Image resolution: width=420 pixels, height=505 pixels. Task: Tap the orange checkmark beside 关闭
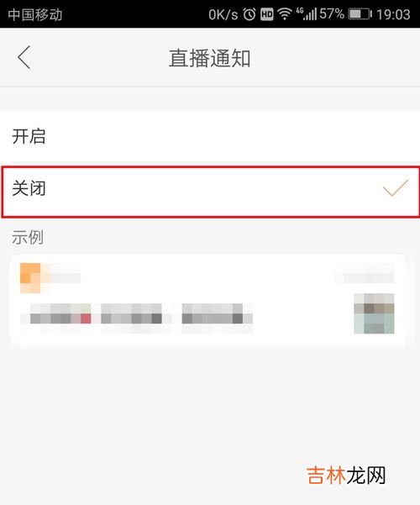coord(395,187)
